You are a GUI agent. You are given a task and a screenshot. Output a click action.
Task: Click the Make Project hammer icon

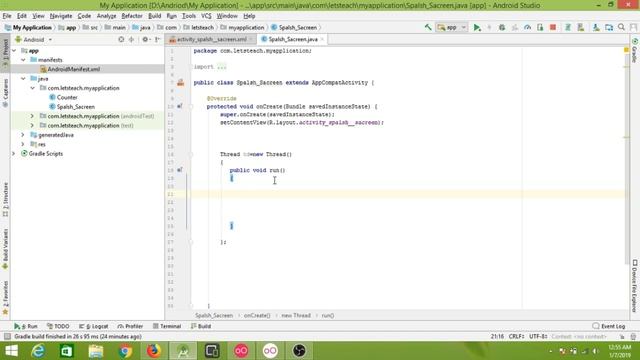coord(428,27)
